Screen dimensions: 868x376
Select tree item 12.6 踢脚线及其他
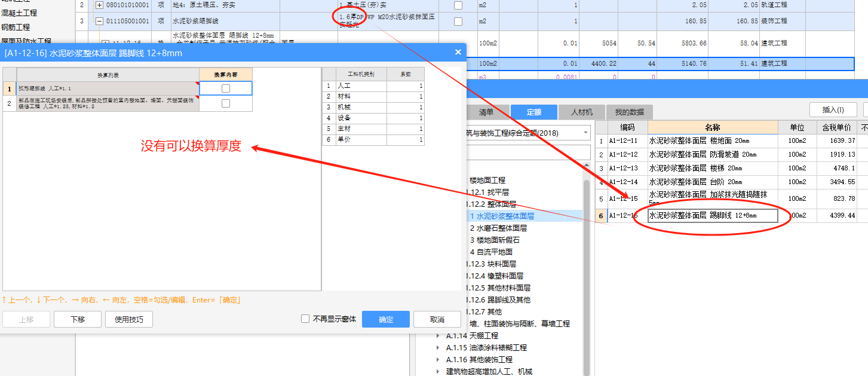point(498,300)
